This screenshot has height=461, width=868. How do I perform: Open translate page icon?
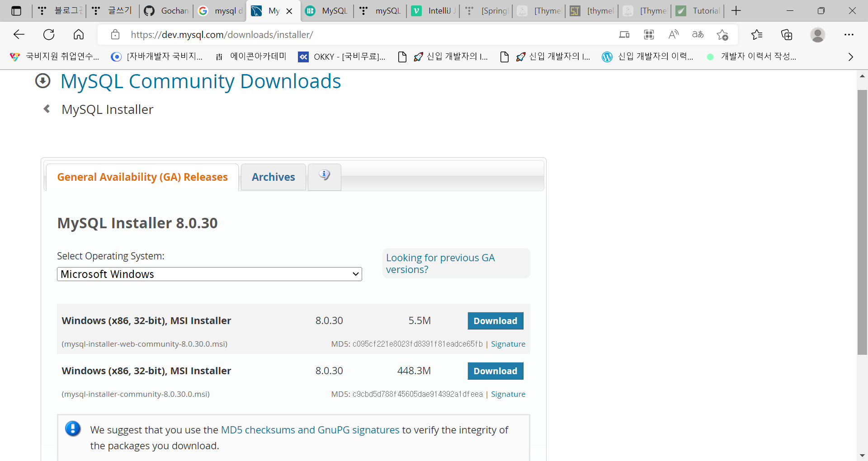(698, 34)
